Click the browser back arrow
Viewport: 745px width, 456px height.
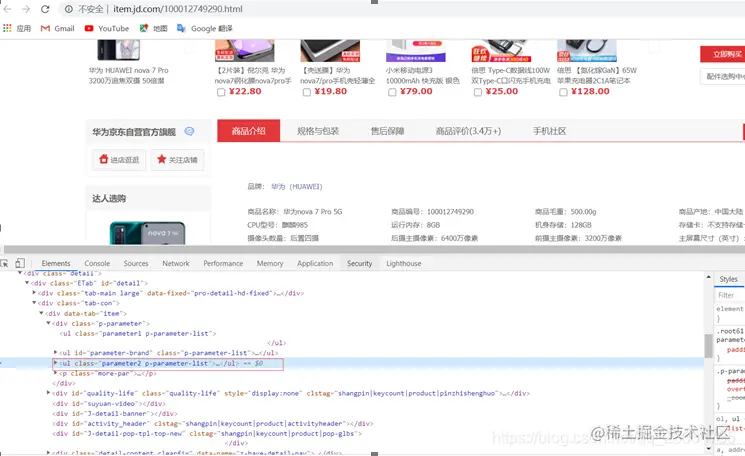click(8, 9)
